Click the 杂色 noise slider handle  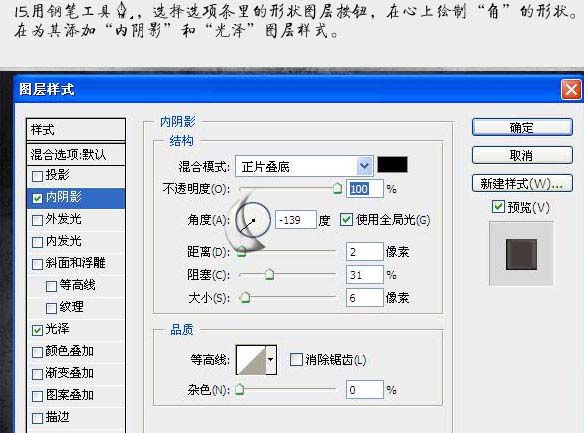click(x=239, y=389)
